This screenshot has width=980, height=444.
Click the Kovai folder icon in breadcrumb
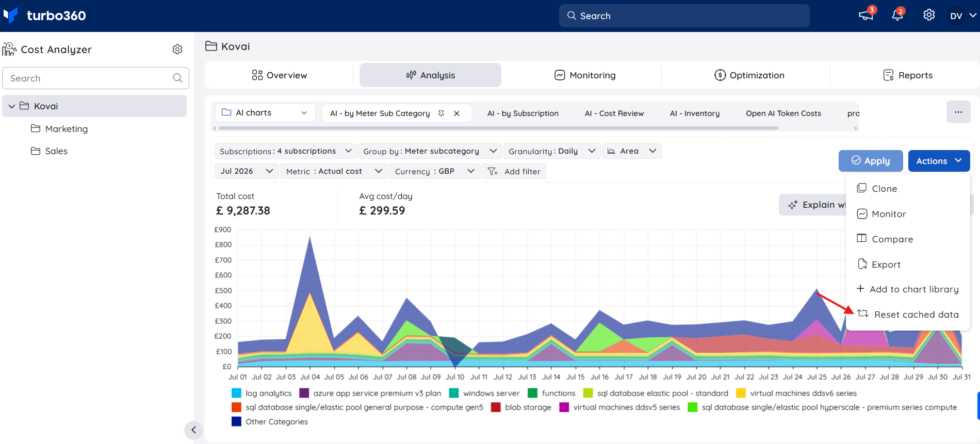(x=211, y=46)
